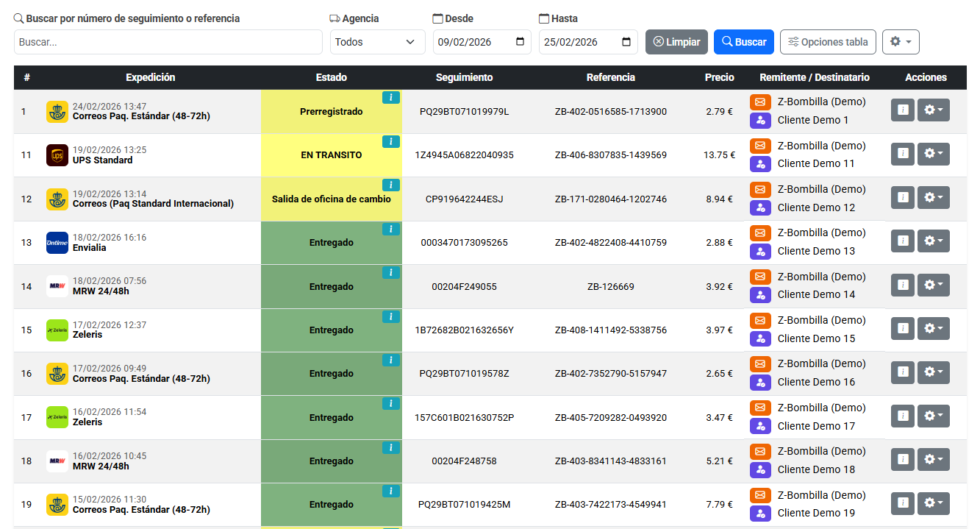
Task: Click status info icon on EN TRANSITO cell
Action: (391, 141)
